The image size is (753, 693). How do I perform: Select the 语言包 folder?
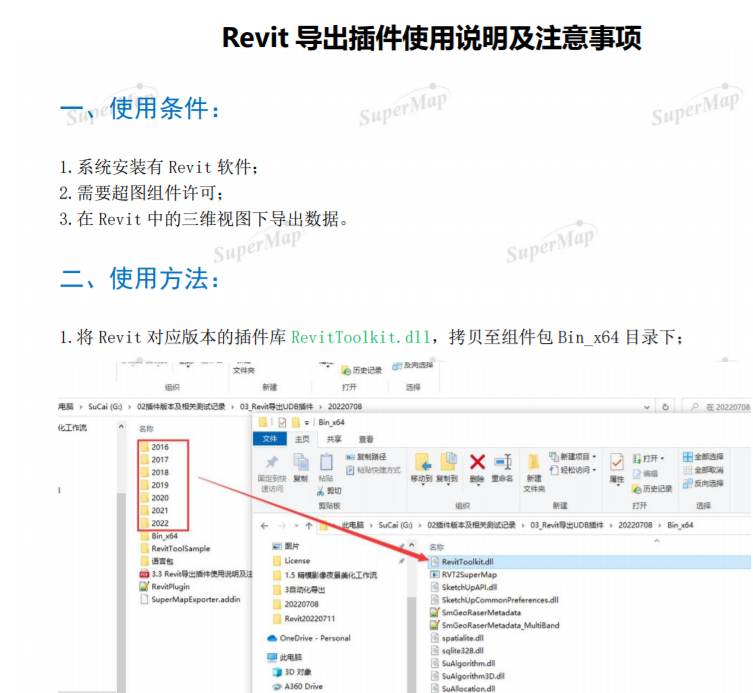(x=157, y=561)
